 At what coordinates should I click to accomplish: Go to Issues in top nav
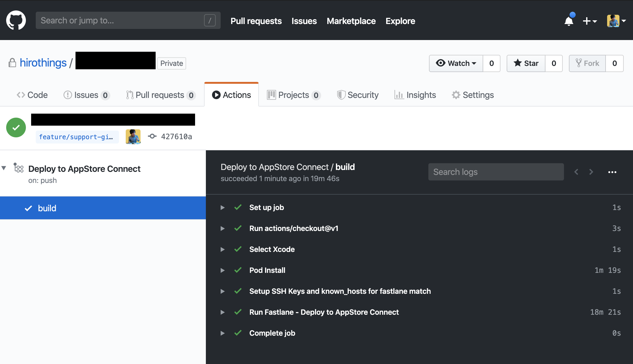[x=304, y=21]
